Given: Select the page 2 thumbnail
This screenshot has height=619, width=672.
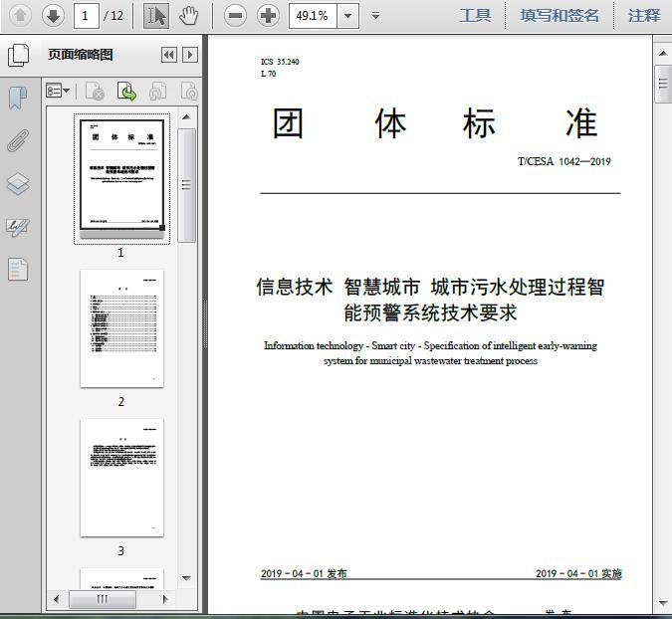Looking at the screenshot, I should pos(121,328).
